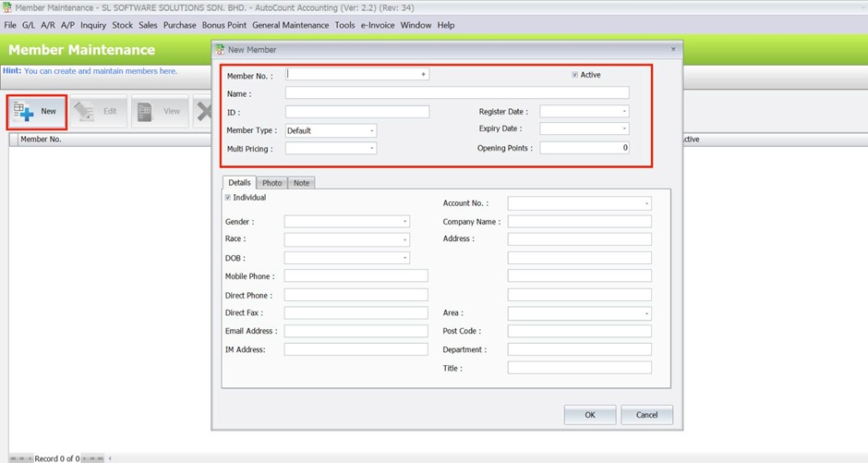Open the e-Invoice menu
The image size is (868, 463).
point(378,25)
